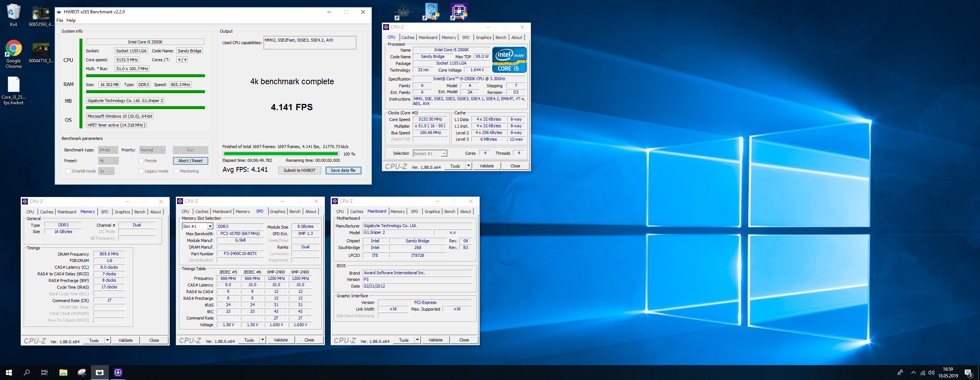The image size is (980, 380).
Task: Click the benchmark progress bar at 100%
Action: click(281, 154)
